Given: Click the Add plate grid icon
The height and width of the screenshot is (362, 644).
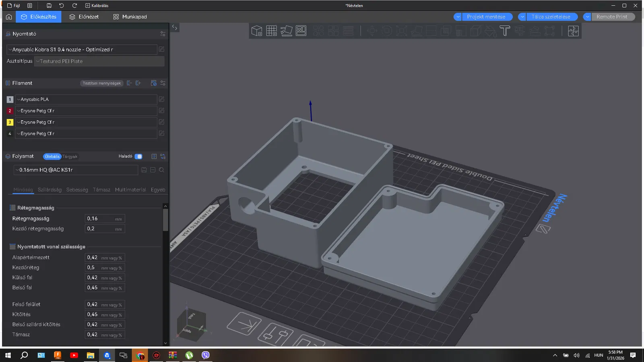Looking at the screenshot, I should [x=271, y=31].
